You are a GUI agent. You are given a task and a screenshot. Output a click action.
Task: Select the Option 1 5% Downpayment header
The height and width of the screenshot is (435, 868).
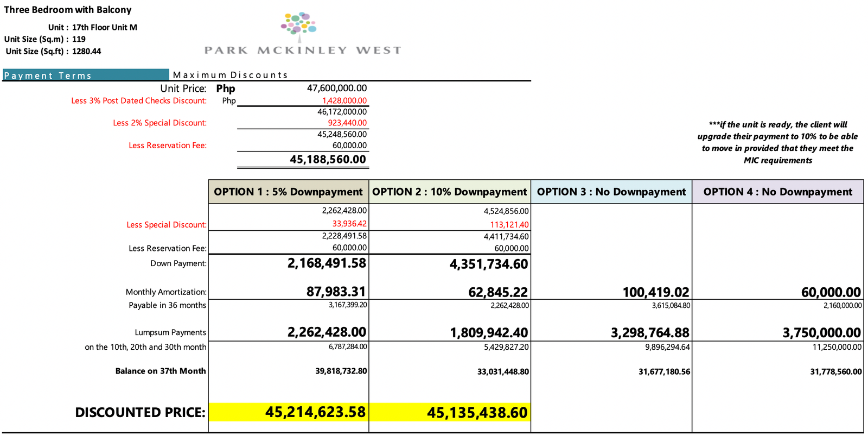tap(288, 192)
